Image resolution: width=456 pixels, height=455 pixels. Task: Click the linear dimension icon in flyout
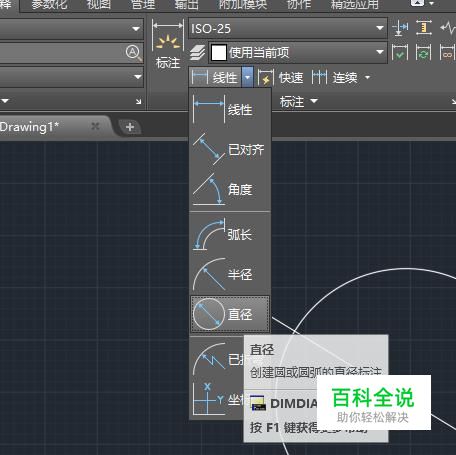pos(209,109)
